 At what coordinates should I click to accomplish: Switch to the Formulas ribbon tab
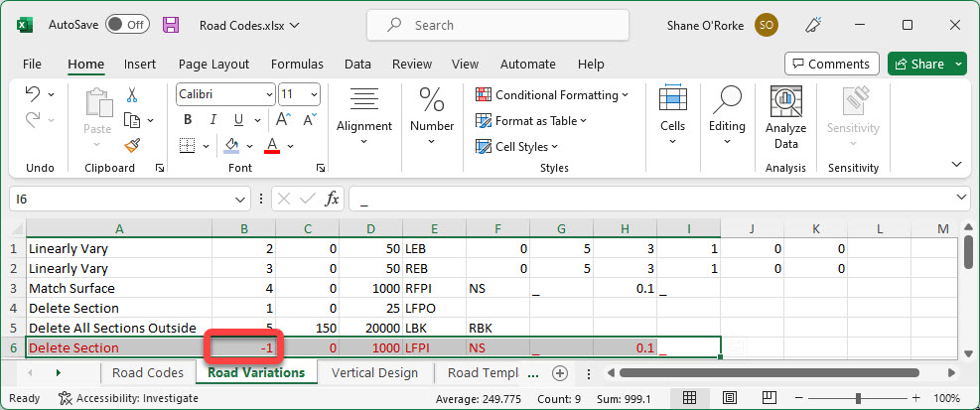point(297,64)
